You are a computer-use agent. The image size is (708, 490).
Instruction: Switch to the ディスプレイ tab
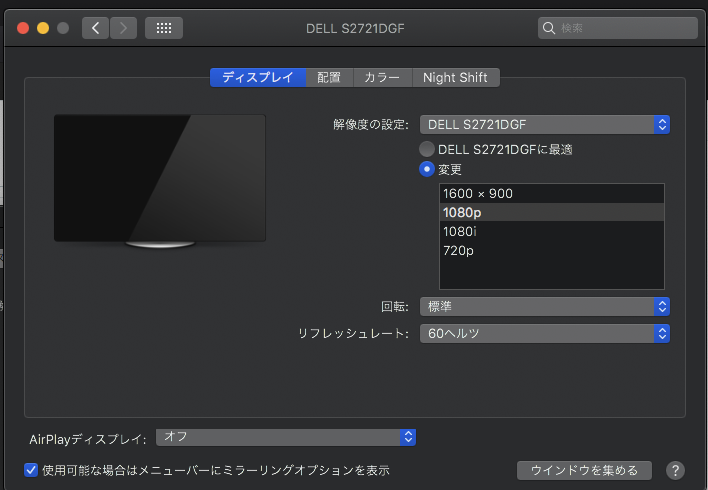258,77
